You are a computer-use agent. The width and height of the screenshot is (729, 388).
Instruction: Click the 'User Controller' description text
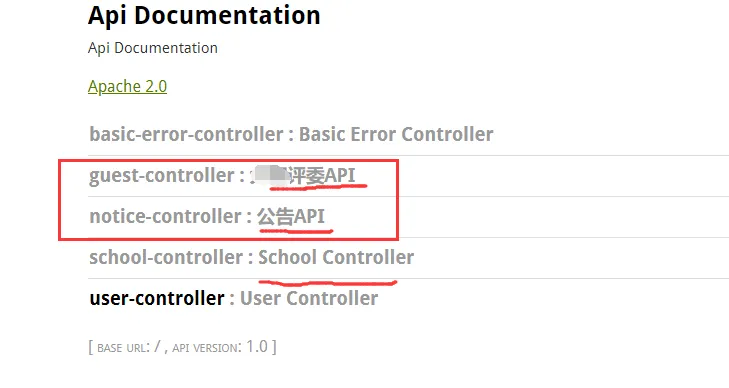click(309, 298)
